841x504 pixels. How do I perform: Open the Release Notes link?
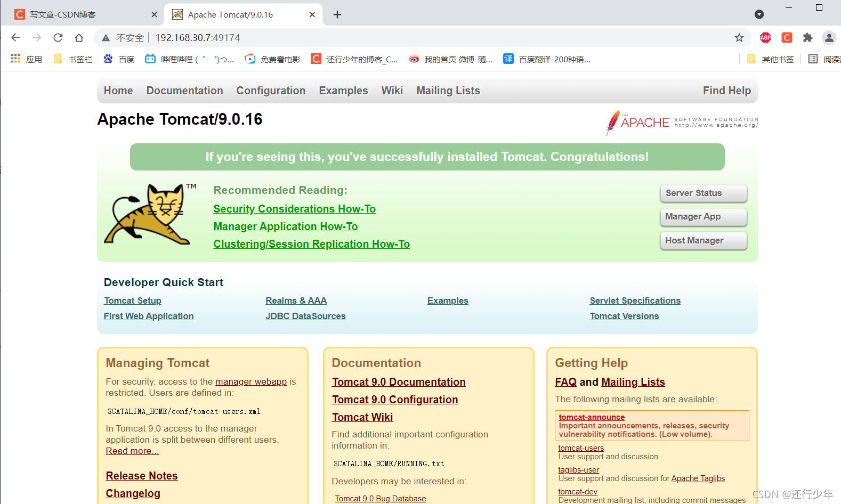(x=142, y=476)
